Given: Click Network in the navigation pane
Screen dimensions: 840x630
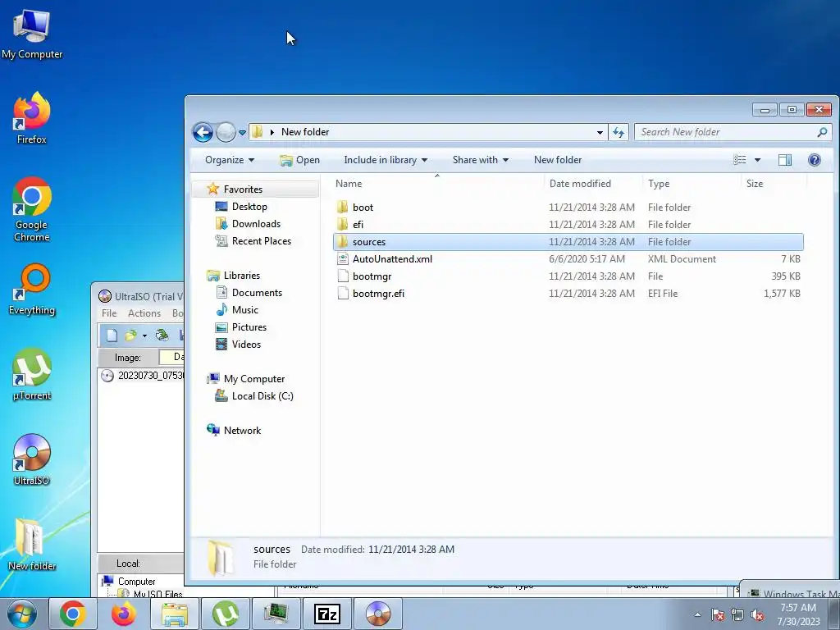Looking at the screenshot, I should (x=242, y=430).
